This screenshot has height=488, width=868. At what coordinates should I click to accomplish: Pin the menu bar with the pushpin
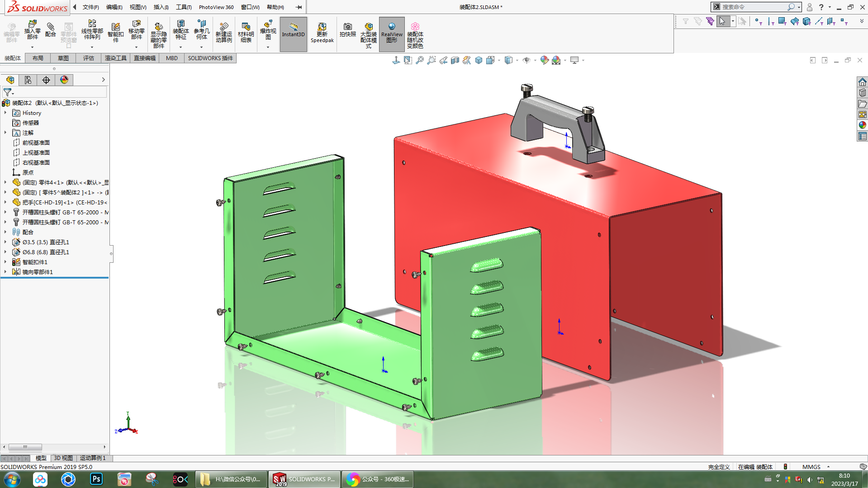299,7
